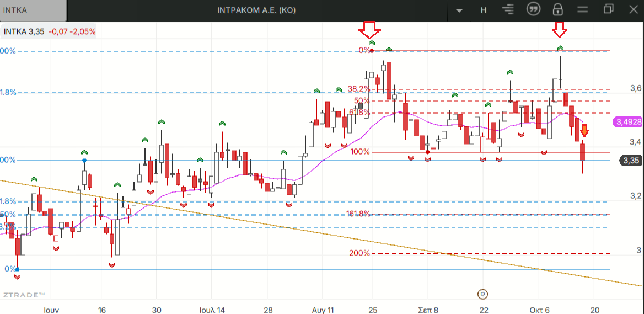Open the symbol dropdown arrow in title bar
Viewport: 644px width, 314px height.
(459, 10)
